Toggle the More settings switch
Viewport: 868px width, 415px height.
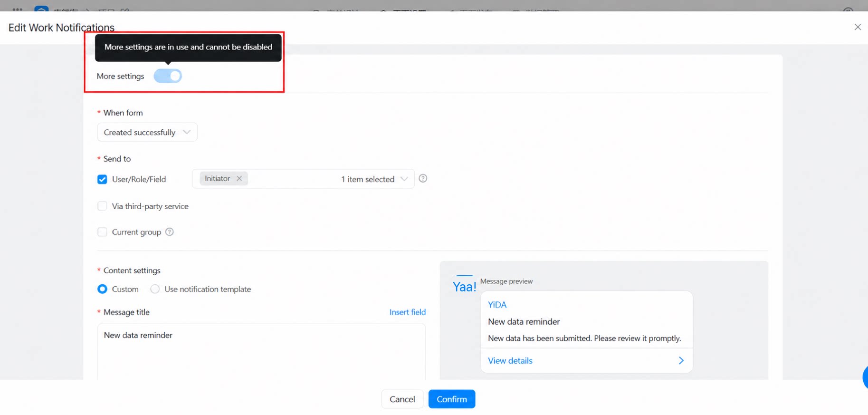click(x=168, y=76)
